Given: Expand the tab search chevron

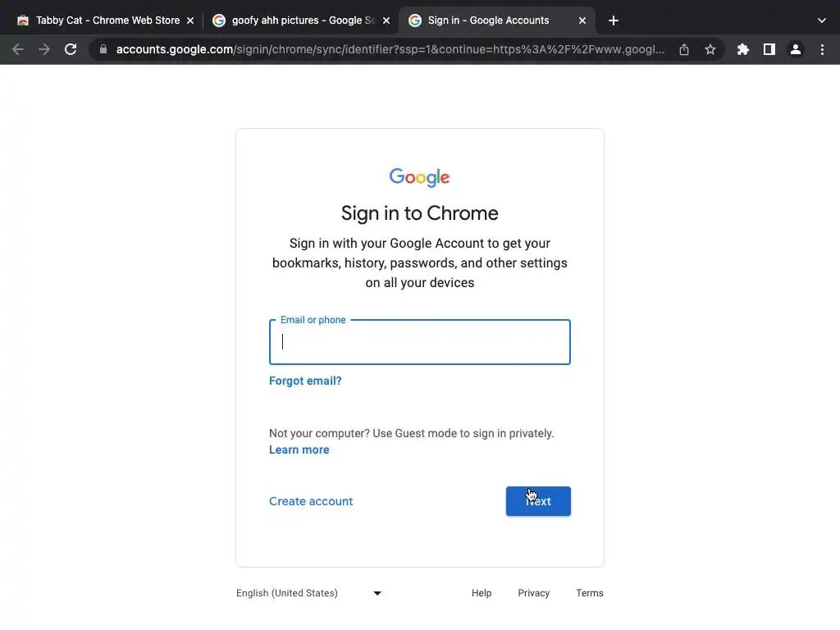Looking at the screenshot, I should (822, 21).
